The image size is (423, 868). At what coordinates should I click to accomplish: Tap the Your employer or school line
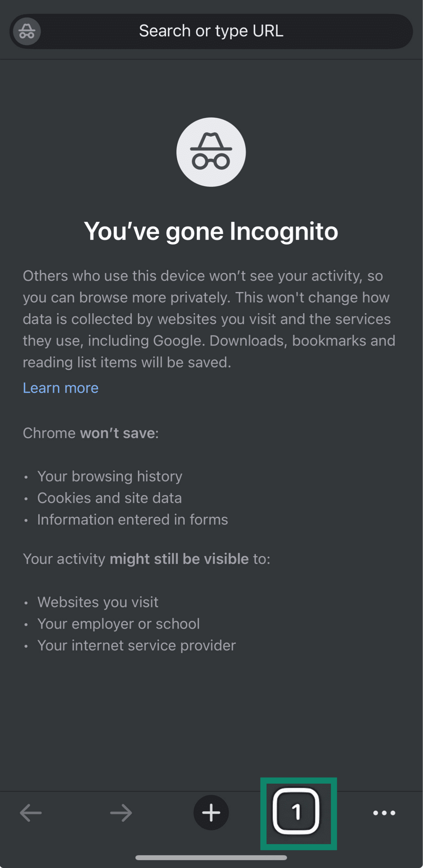click(119, 624)
